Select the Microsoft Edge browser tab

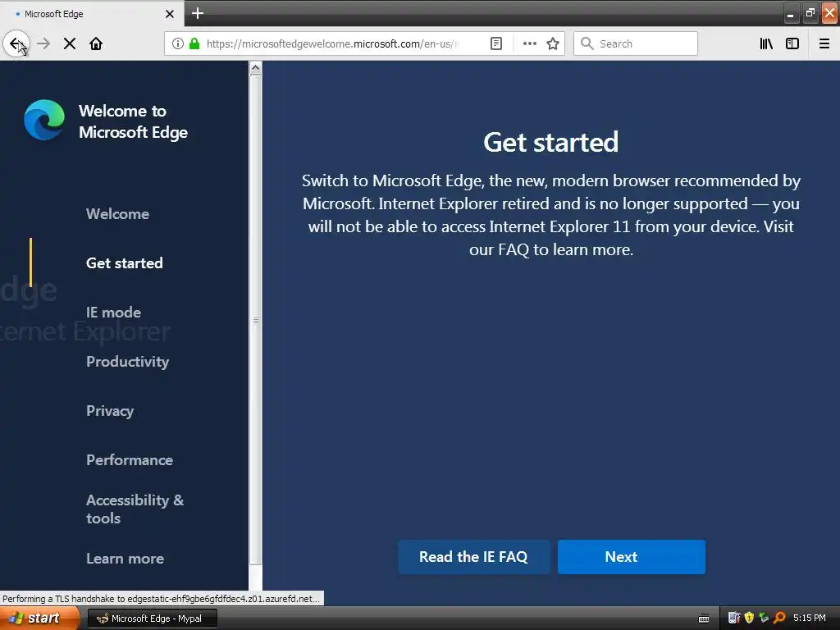pyautogui.click(x=92, y=14)
